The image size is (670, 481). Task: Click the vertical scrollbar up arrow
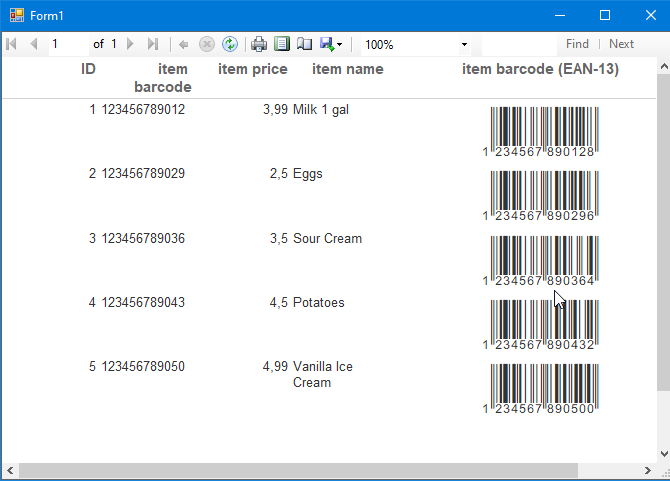coord(664,66)
